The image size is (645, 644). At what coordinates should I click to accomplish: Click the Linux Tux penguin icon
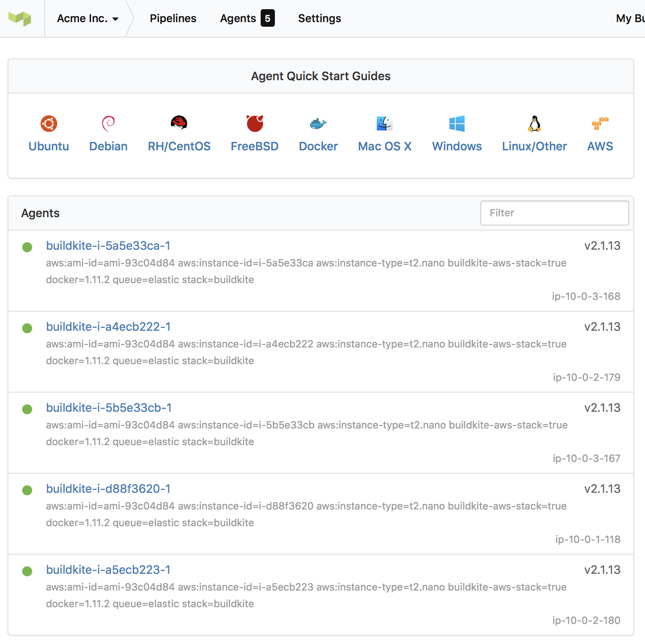[x=535, y=124]
